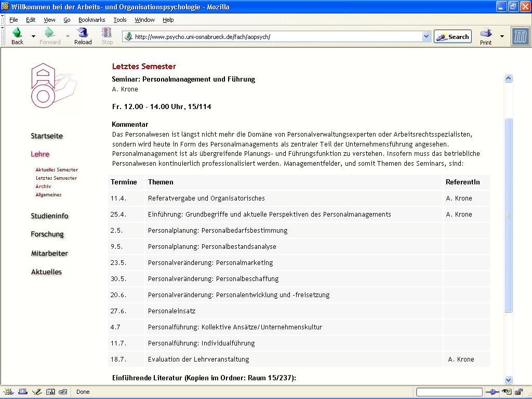Open the Bookmarks menu
The height and width of the screenshot is (399, 532).
point(91,20)
